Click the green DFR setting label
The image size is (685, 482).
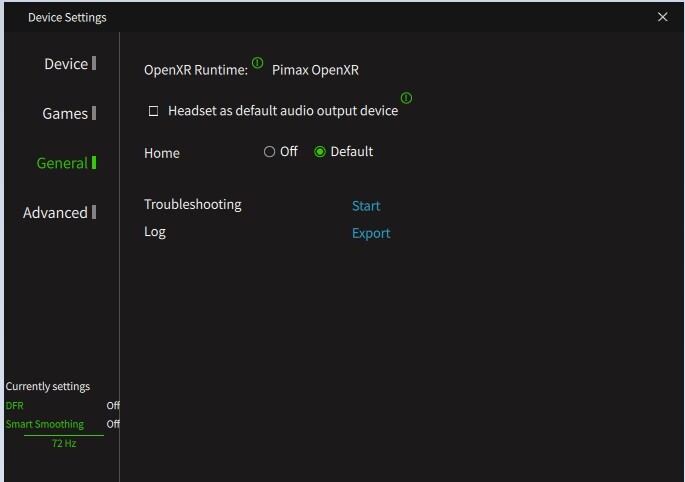[x=14, y=406]
